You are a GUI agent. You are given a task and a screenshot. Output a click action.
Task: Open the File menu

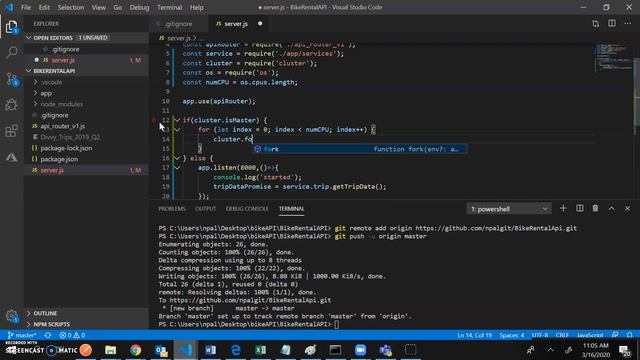point(26,7)
